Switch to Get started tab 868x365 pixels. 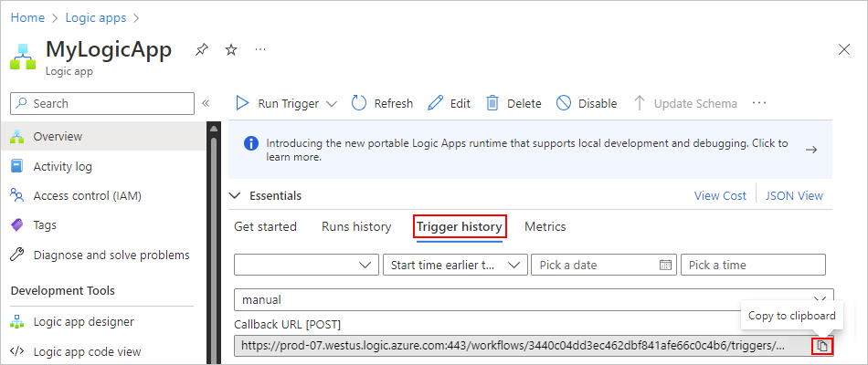265,226
